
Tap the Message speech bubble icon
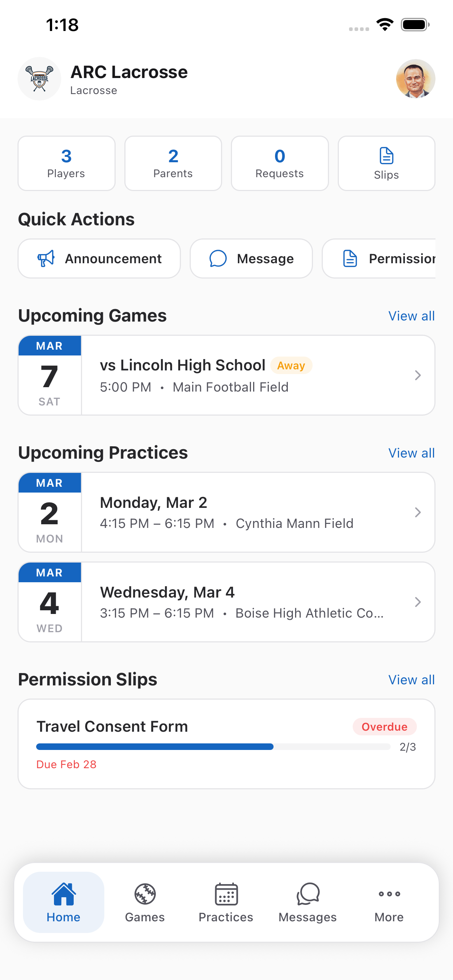(x=218, y=259)
